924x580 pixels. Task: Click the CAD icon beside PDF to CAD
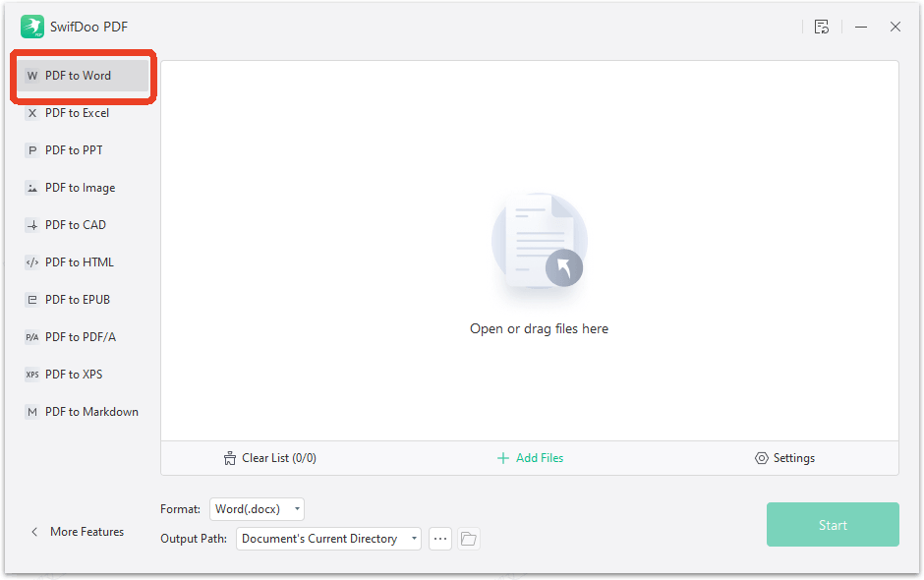[32, 225]
